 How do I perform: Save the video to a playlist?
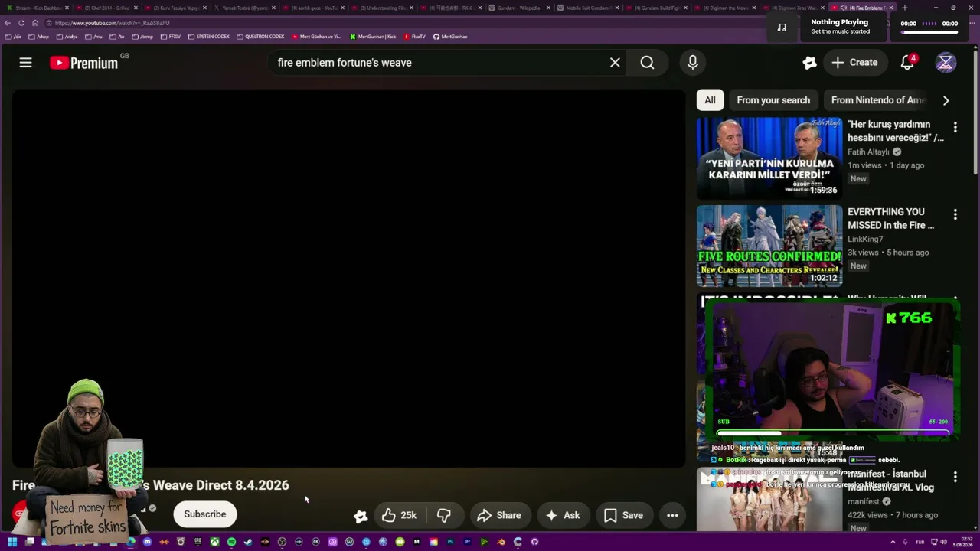[623, 515]
